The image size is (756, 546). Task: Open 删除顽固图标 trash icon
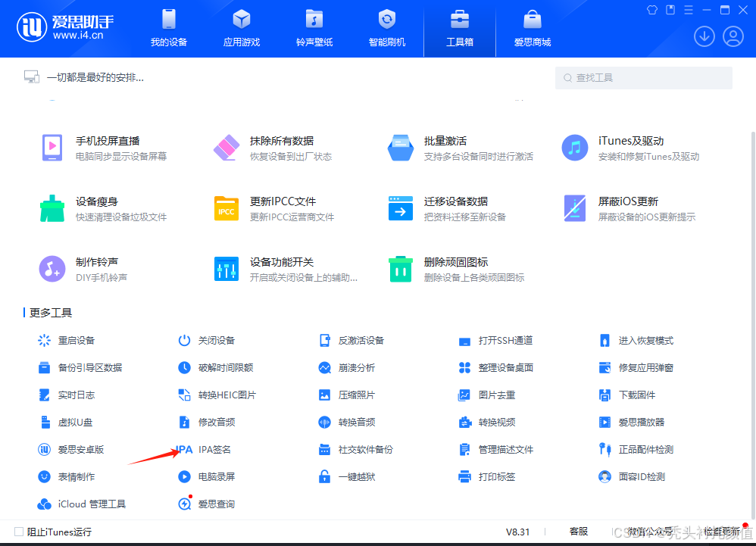coord(401,269)
